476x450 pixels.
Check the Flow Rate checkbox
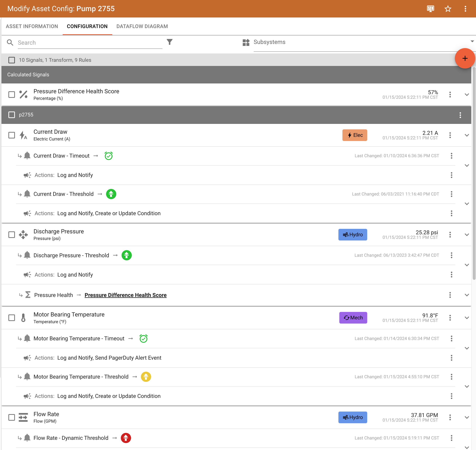[11, 417]
